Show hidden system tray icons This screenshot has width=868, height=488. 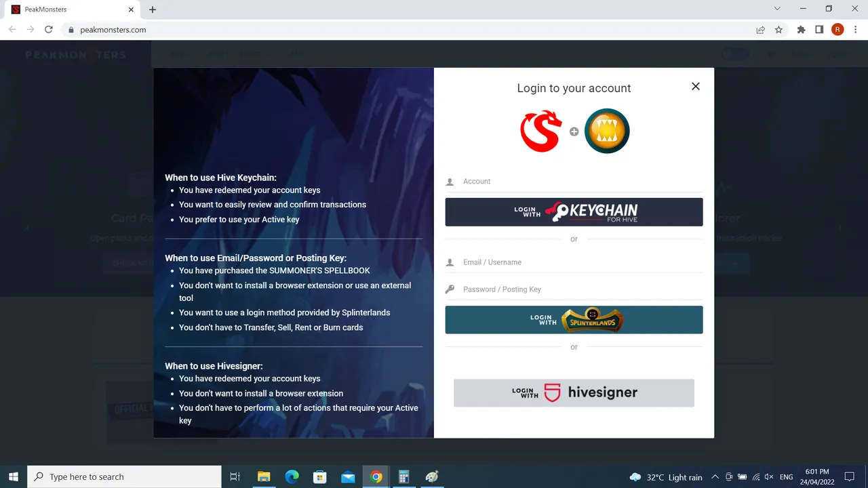(x=715, y=477)
